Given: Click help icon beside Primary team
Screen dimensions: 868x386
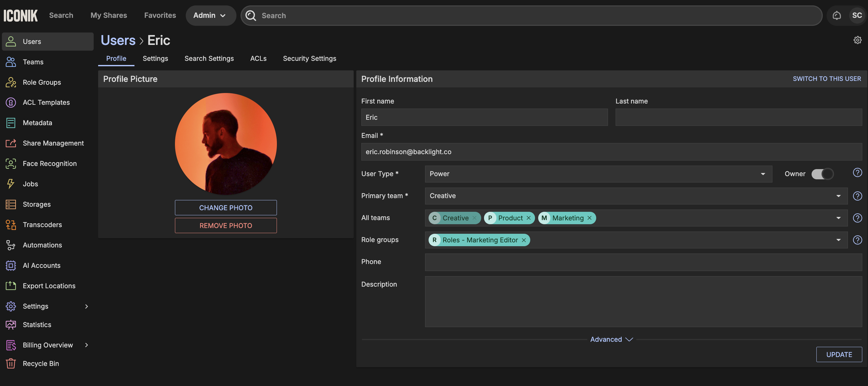Looking at the screenshot, I should (x=857, y=196).
